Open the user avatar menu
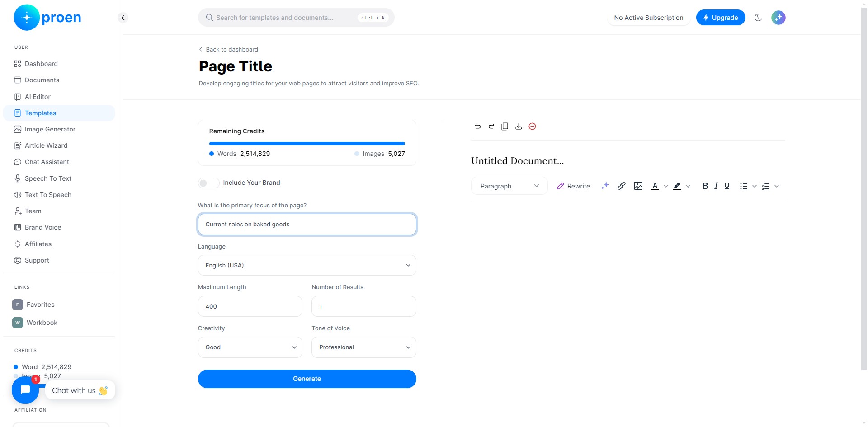Image resolution: width=868 pixels, height=427 pixels. coord(778,18)
